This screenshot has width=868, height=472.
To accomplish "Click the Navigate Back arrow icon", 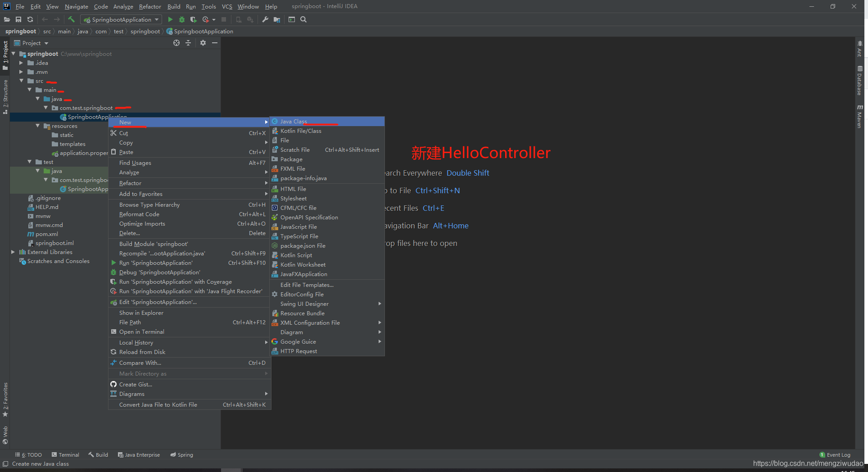I will [45, 19].
